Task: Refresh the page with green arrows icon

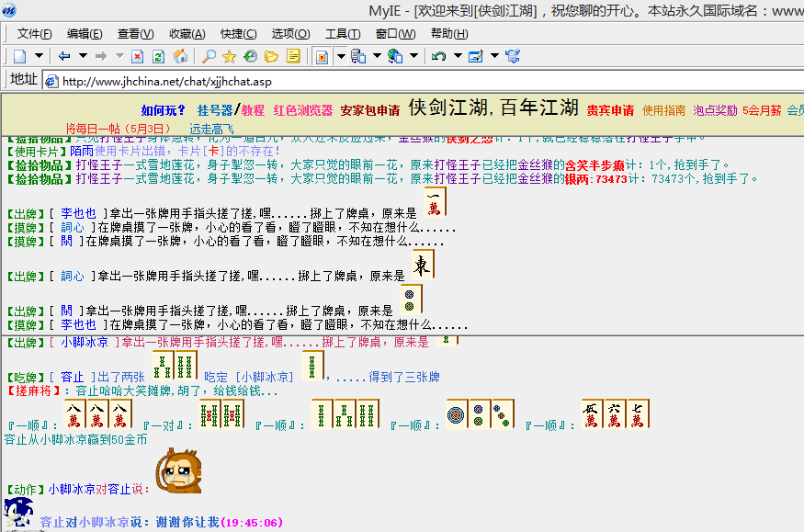Action: 158,56
